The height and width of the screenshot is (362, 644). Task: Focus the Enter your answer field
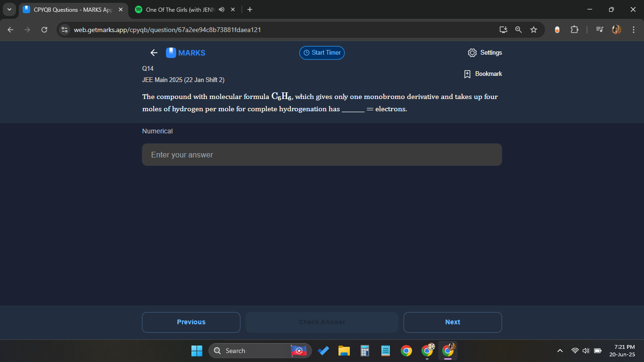pyautogui.click(x=322, y=155)
